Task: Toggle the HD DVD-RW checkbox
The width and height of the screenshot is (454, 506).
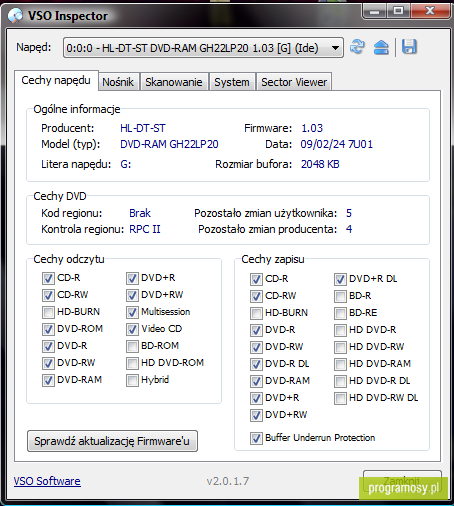Action: [340, 347]
